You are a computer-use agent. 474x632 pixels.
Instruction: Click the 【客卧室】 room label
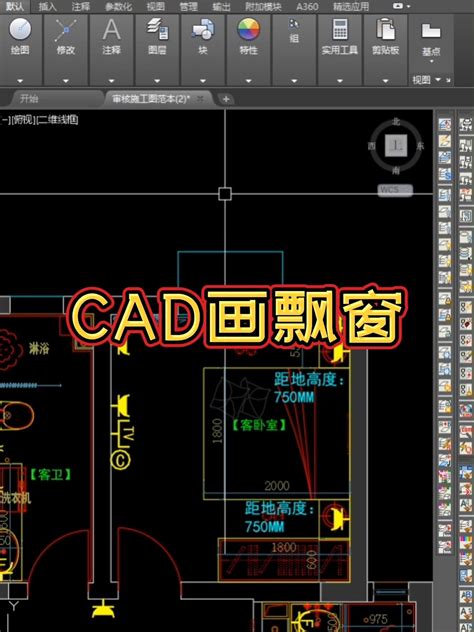click(259, 424)
